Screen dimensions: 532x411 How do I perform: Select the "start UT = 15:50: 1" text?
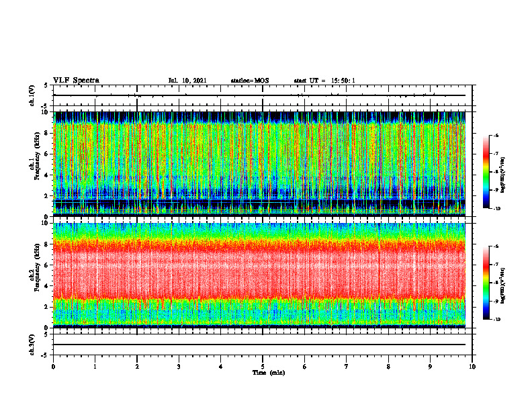coord(324,81)
